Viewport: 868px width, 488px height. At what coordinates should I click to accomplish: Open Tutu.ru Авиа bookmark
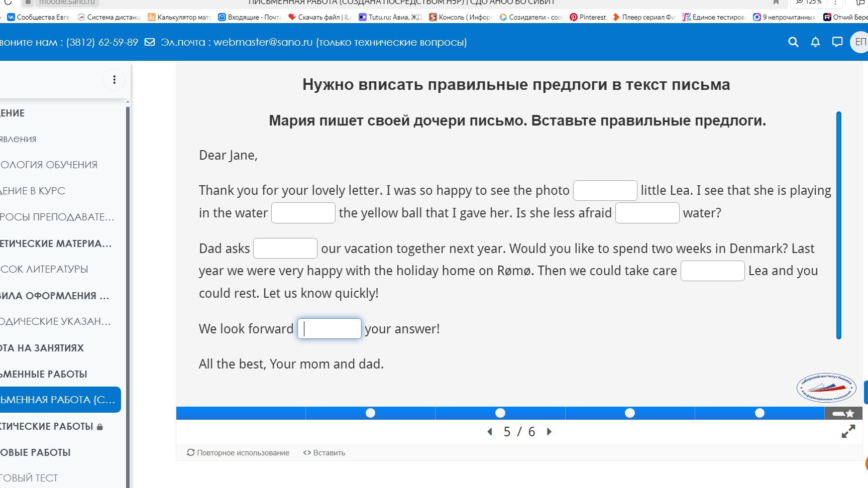click(390, 17)
